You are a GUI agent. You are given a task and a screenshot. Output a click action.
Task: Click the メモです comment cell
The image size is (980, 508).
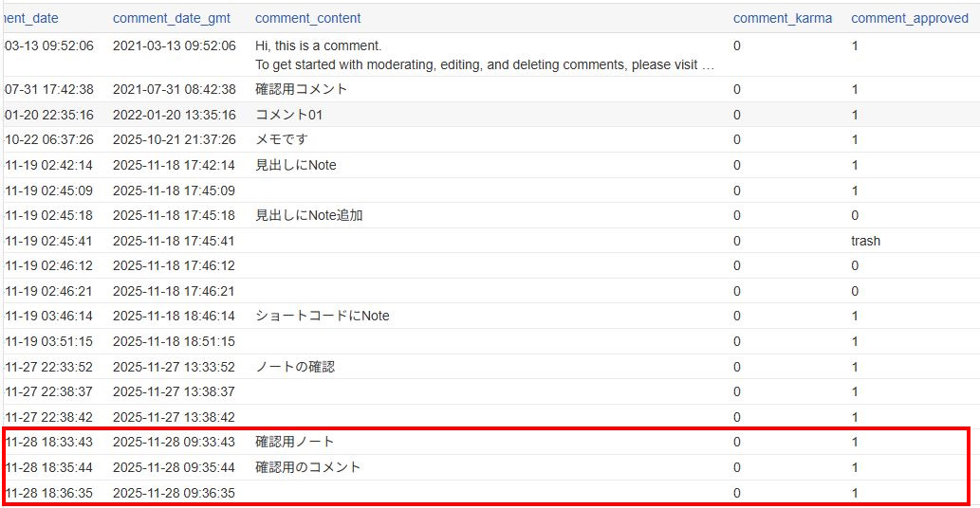tap(282, 139)
